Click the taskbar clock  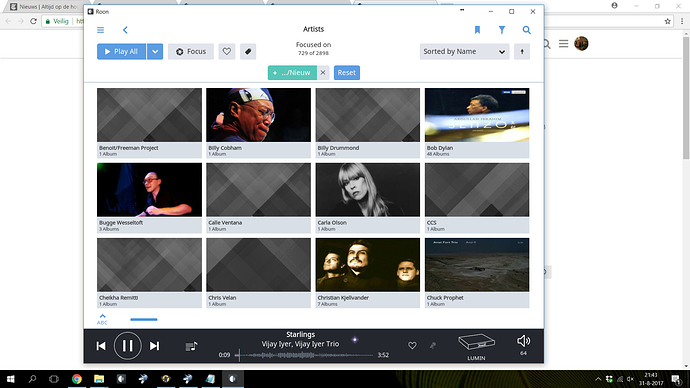pyautogui.click(x=651, y=379)
